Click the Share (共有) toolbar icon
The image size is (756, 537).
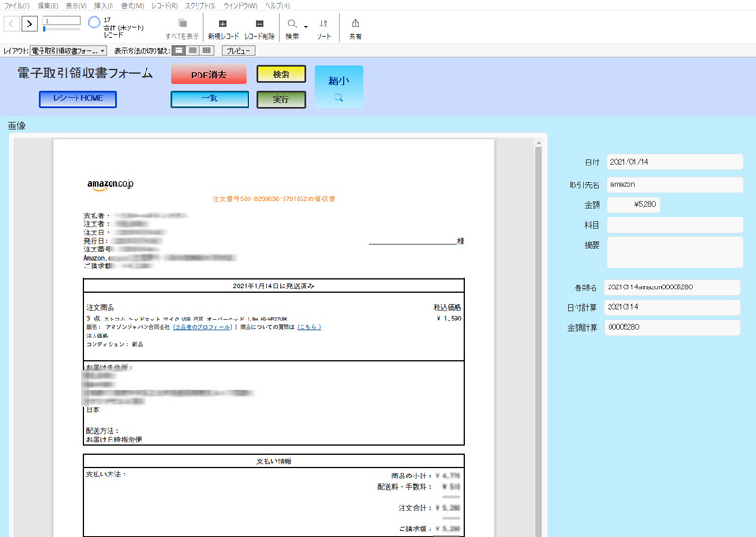click(x=355, y=24)
